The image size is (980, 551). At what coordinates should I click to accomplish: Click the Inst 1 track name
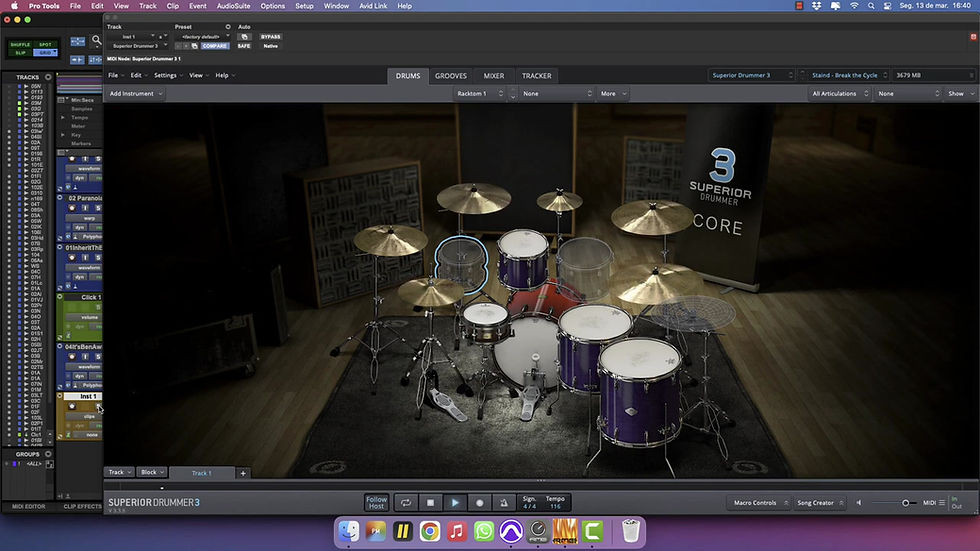[x=88, y=396]
